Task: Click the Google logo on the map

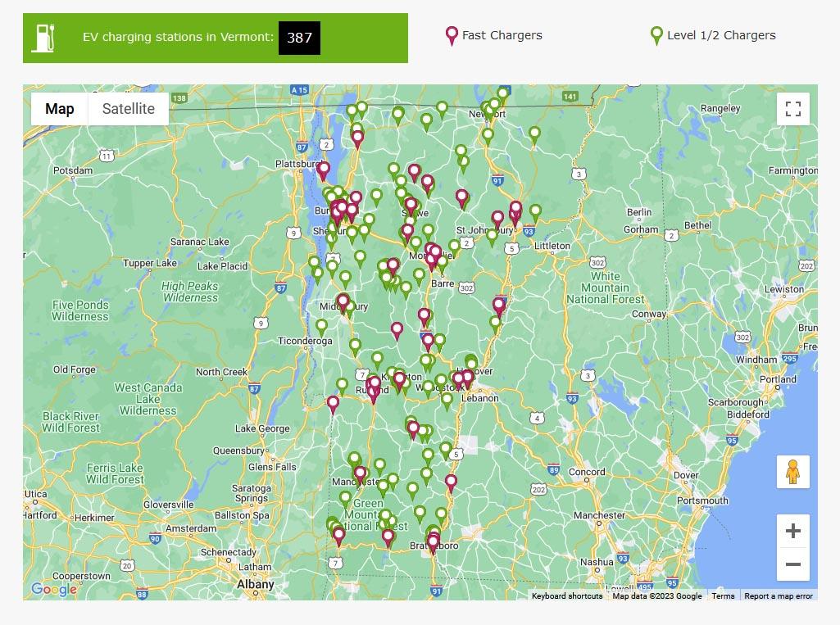Action: pyautogui.click(x=54, y=589)
